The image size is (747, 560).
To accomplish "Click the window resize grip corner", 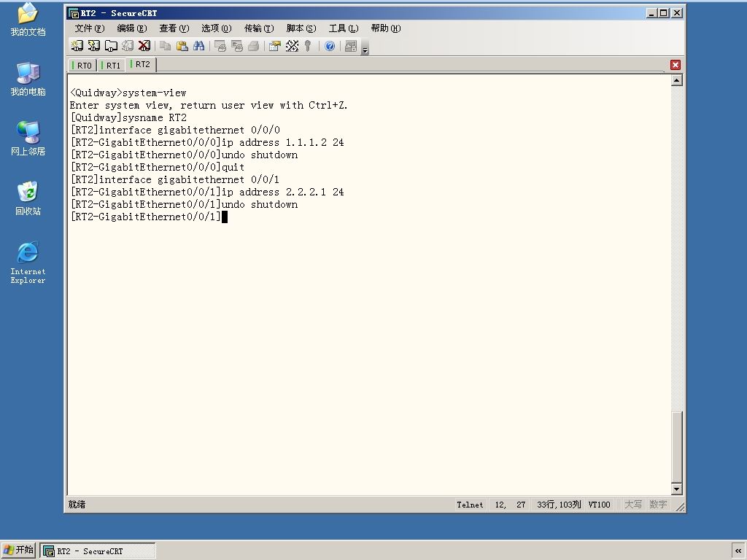I will click(x=679, y=507).
